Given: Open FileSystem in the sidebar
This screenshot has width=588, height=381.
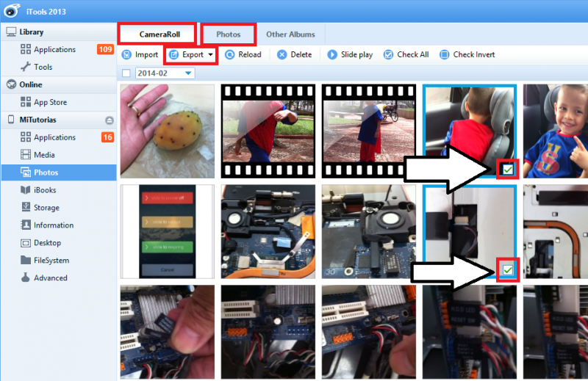Looking at the screenshot, I should click(x=51, y=261).
